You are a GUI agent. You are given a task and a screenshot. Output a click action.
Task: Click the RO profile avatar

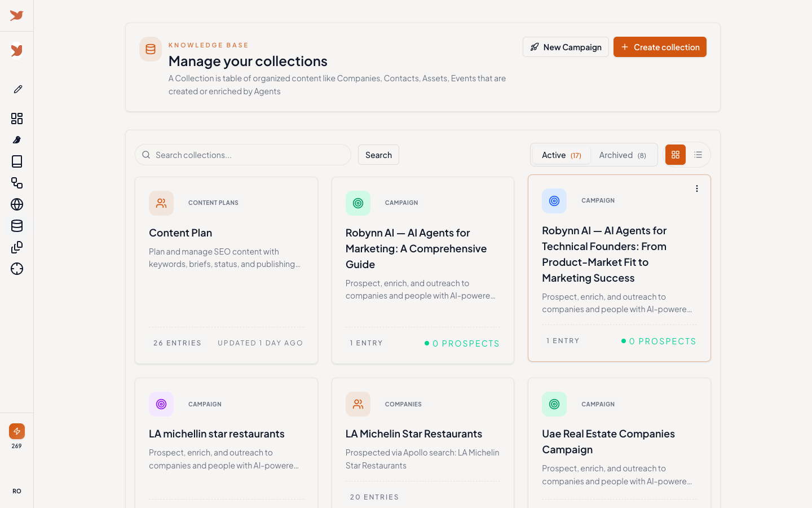click(x=16, y=491)
